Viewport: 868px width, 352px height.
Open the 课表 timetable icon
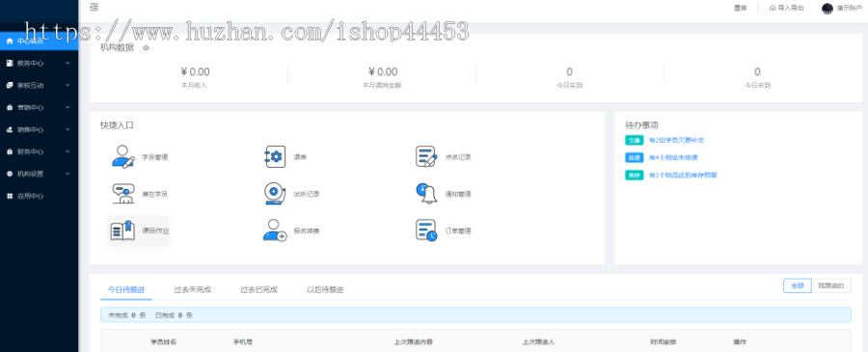click(x=275, y=156)
